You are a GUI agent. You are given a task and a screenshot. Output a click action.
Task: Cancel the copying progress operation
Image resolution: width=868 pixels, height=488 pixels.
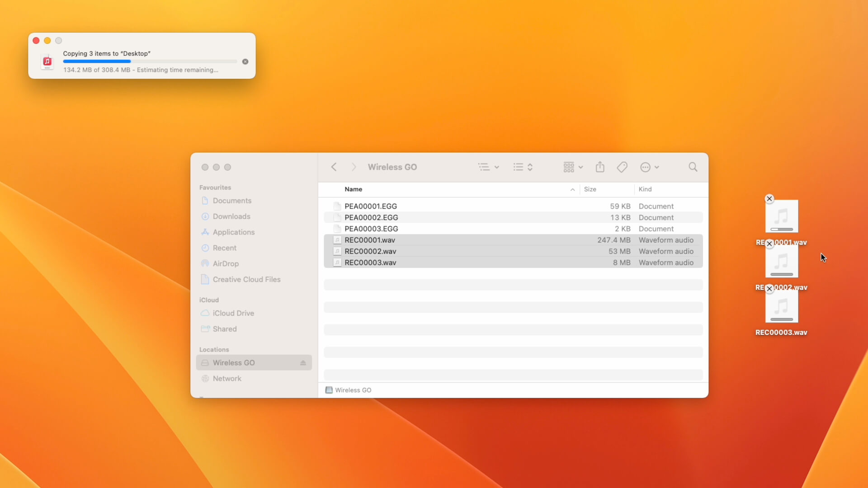tap(244, 61)
